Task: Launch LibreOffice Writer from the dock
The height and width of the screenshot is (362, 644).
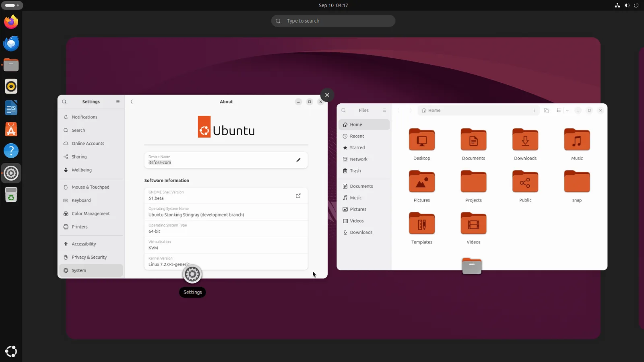Action: pyautogui.click(x=11, y=108)
